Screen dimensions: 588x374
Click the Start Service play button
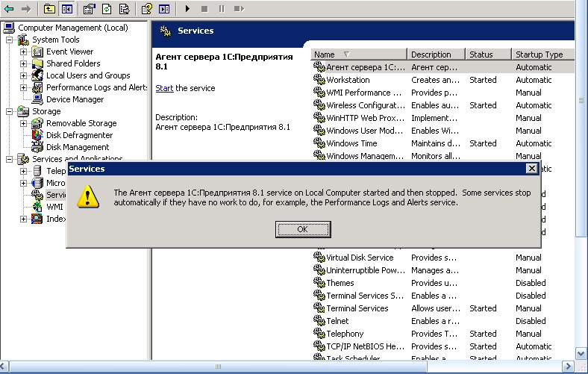tap(187, 9)
